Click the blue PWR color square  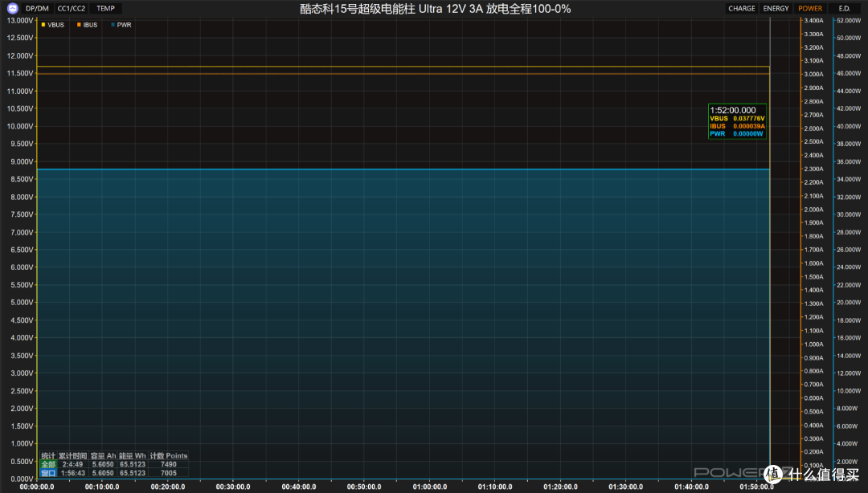coord(113,25)
